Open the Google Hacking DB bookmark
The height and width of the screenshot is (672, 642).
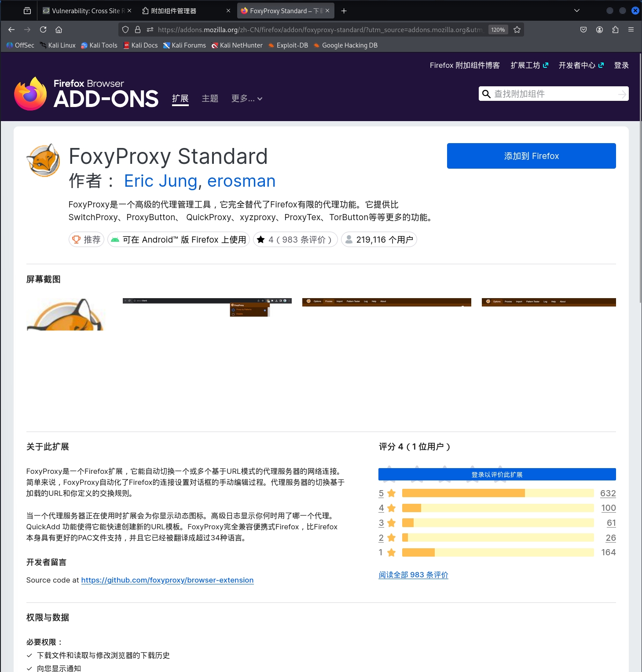pyautogui.click(x=345, y=45)
